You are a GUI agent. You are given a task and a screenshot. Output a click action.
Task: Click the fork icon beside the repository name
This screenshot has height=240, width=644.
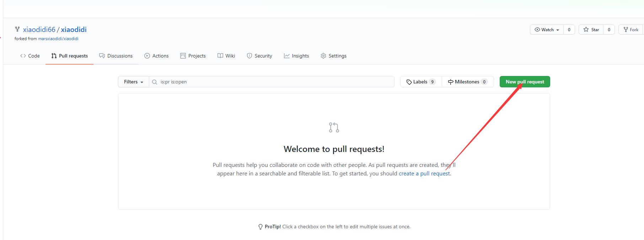click(x=17, y=29)
